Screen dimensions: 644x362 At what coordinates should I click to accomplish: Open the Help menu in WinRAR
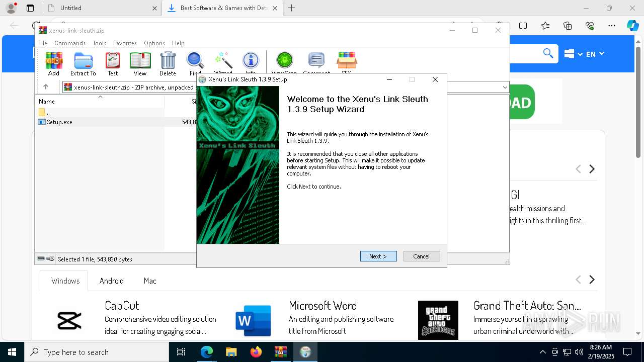(178, 43)
